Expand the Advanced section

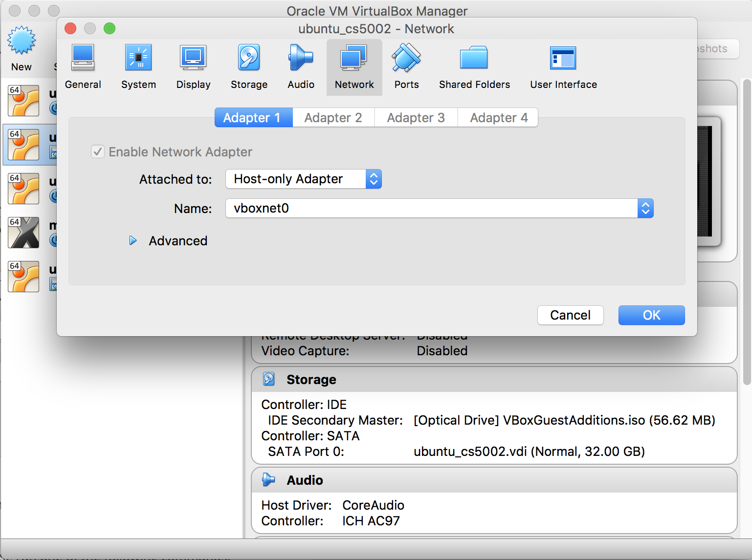point(133,240)
